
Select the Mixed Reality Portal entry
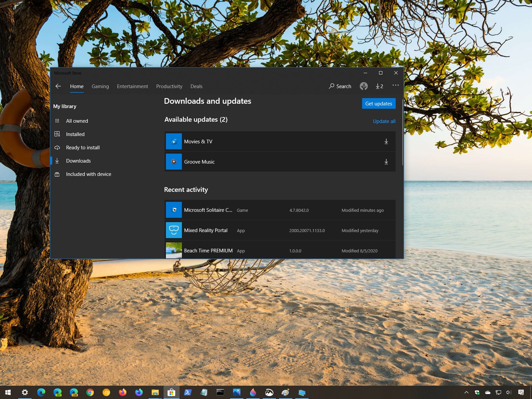(x=206, y=230)
